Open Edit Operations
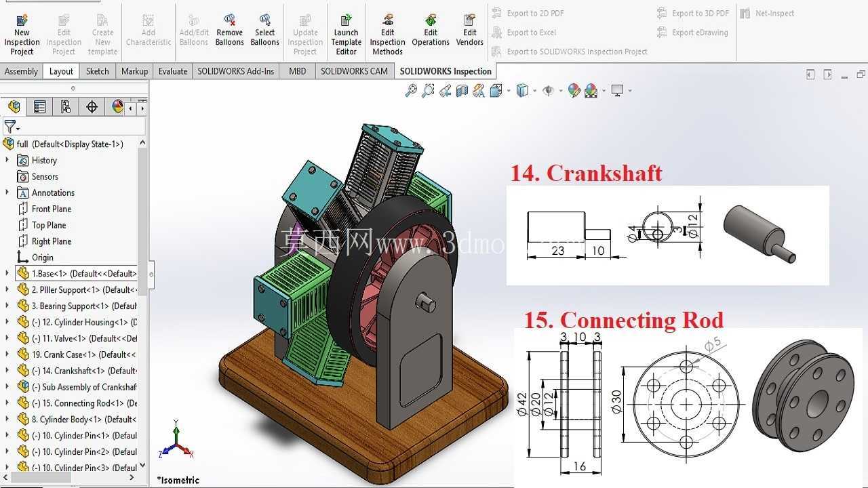 point(431,30)
